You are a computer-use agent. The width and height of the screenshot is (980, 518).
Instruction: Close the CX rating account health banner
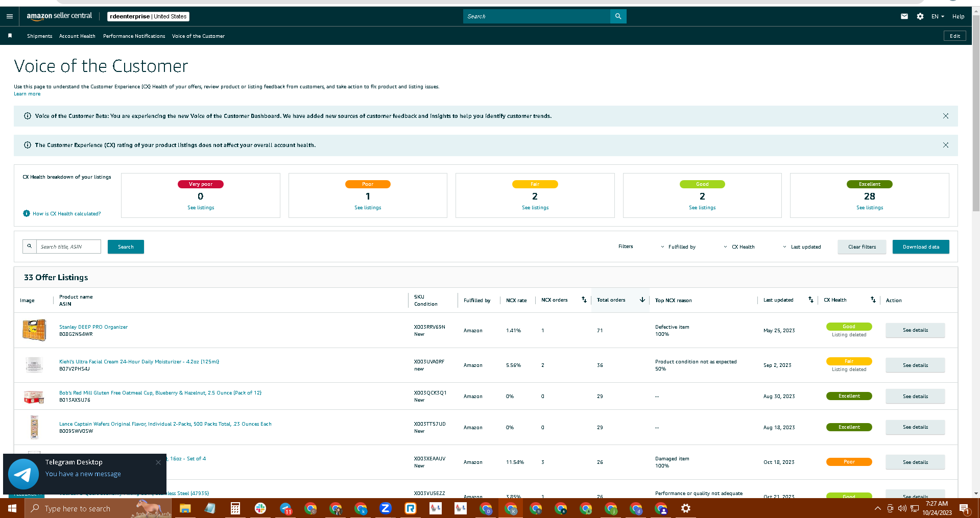point(946,145)
